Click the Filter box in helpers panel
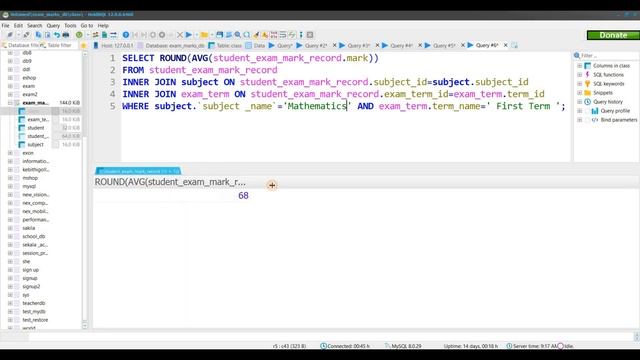640x360 pixels. pos(606,56)
